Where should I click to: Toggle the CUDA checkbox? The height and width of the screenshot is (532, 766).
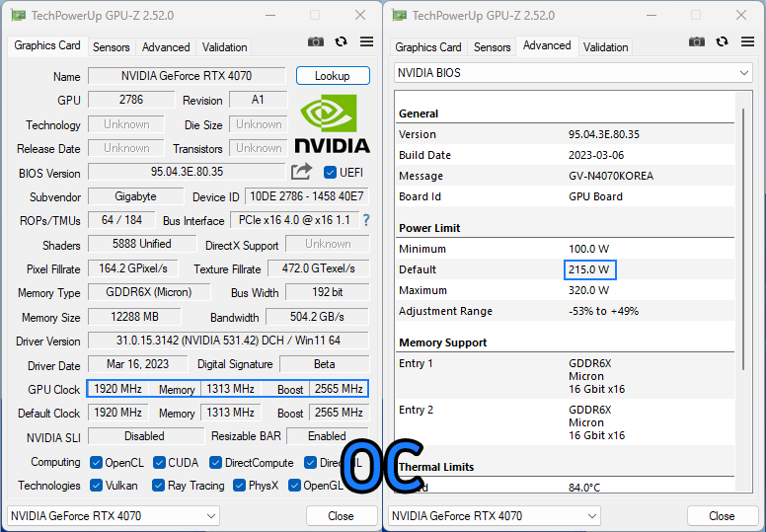tap(159, 463)
